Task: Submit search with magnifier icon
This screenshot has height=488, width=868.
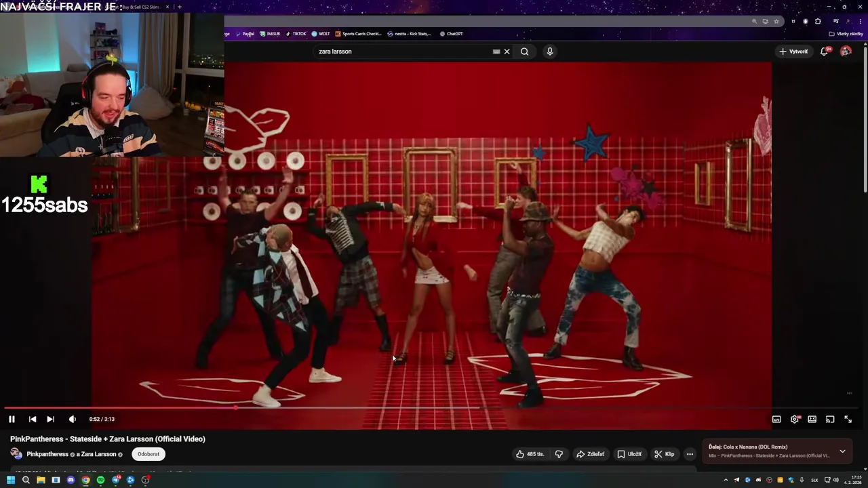Action: tap(524, 52)
